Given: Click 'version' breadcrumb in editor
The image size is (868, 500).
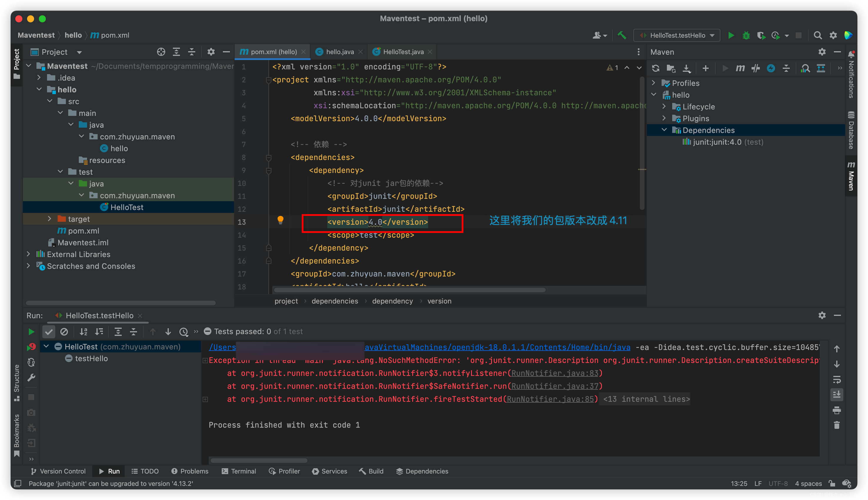Looking at the screenshot, I should point(439,301).
